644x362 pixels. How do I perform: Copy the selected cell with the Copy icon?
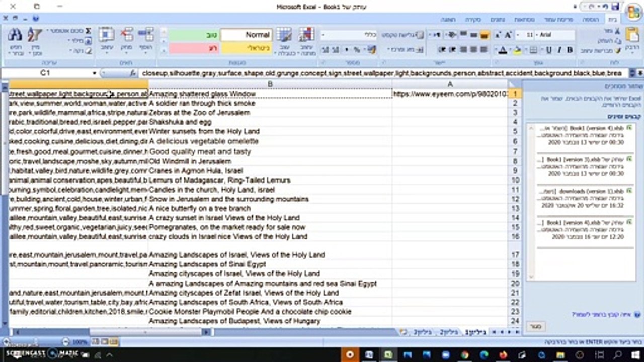click(x=617, y=41)
